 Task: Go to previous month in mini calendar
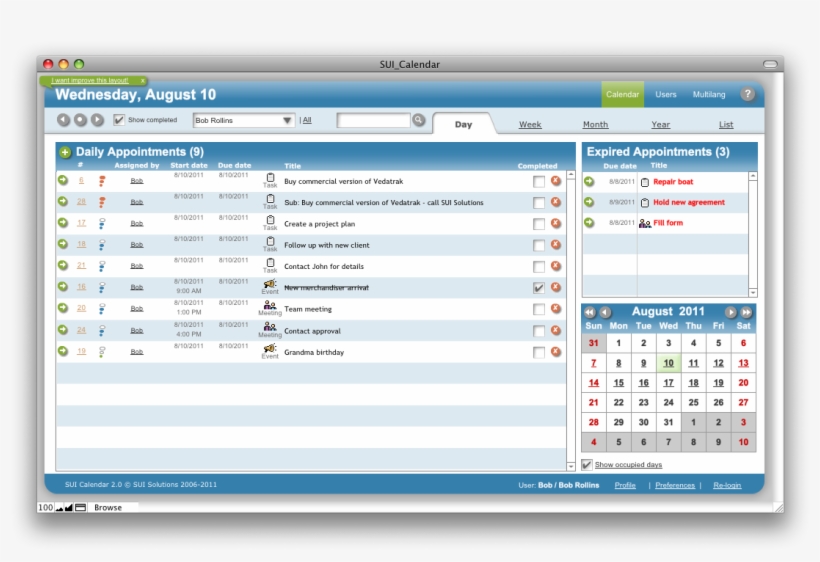pyautogui.click(x=605, y=312)
